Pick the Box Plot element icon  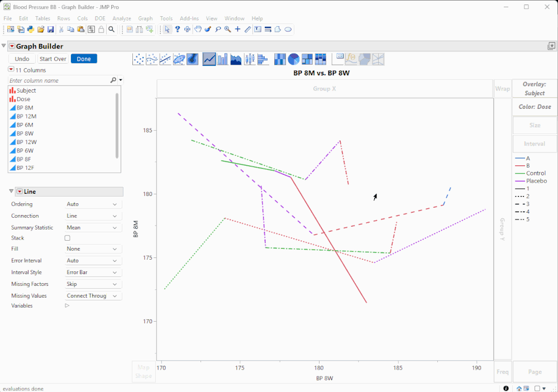(x=250, y=59)
